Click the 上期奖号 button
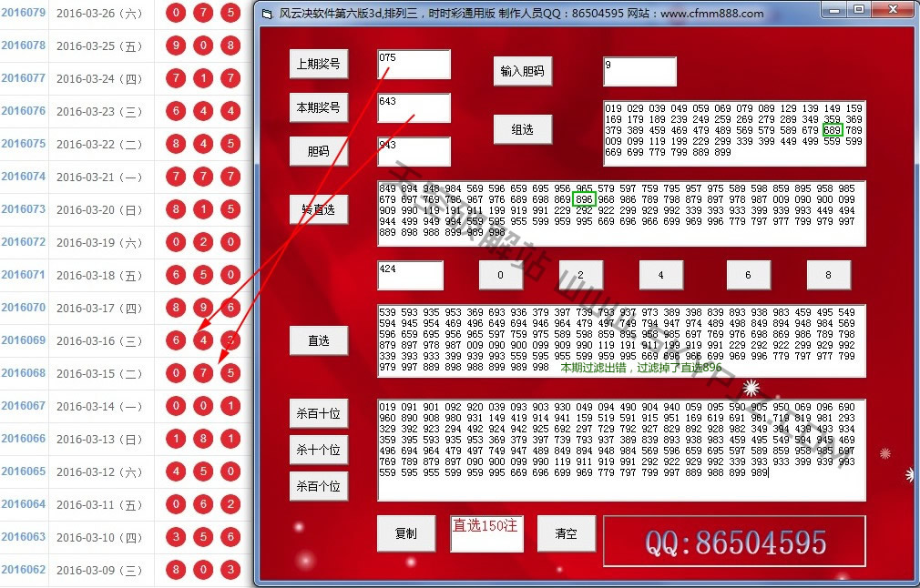This screenshot has height=588, width=920. (x=319, y=65)
